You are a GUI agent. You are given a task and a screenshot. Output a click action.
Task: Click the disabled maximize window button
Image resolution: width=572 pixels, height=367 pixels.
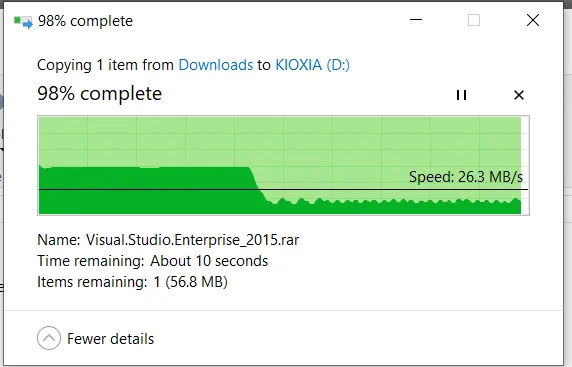474,20
